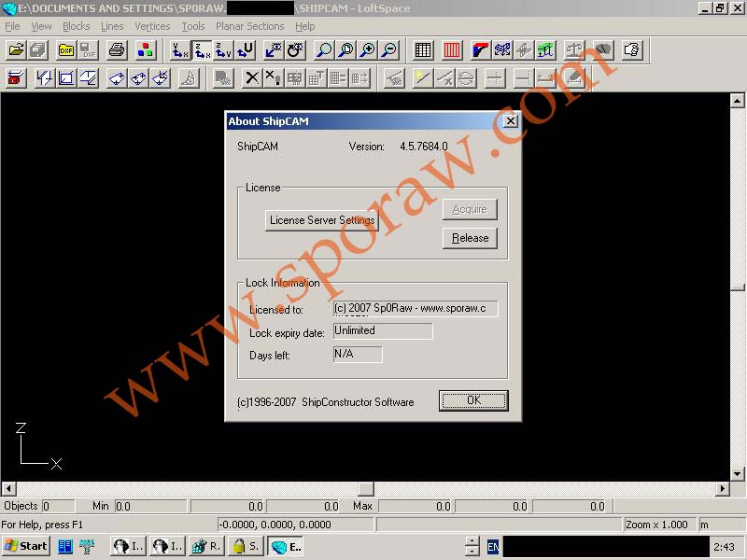
Task: Click the Open file folder icon
Action: [x=16, y=50]
